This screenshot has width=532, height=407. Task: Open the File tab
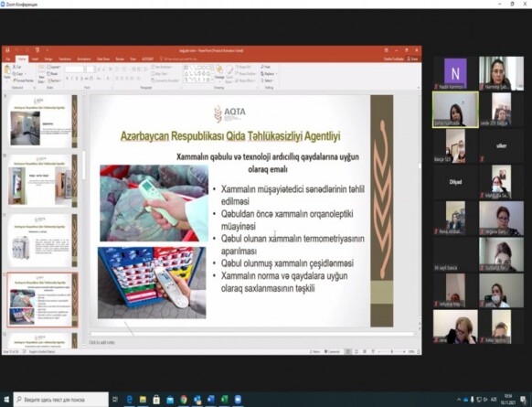tap(7, 59)
